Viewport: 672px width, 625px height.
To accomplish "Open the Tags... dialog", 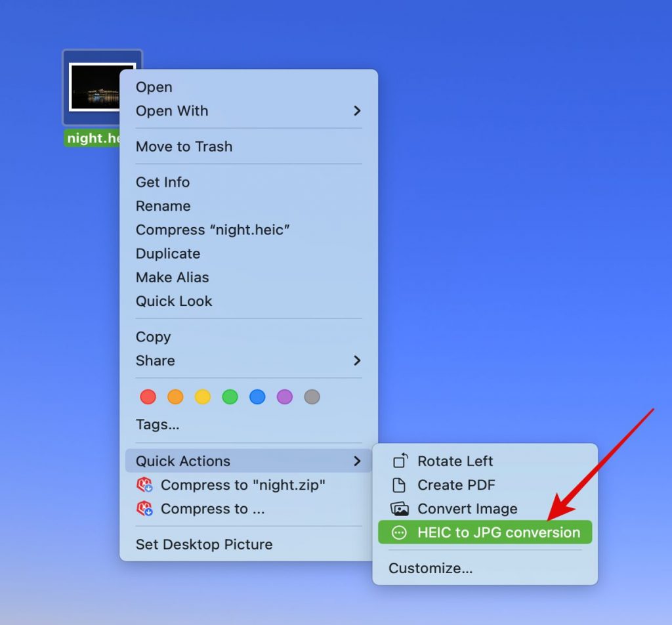I will point(157,425).
